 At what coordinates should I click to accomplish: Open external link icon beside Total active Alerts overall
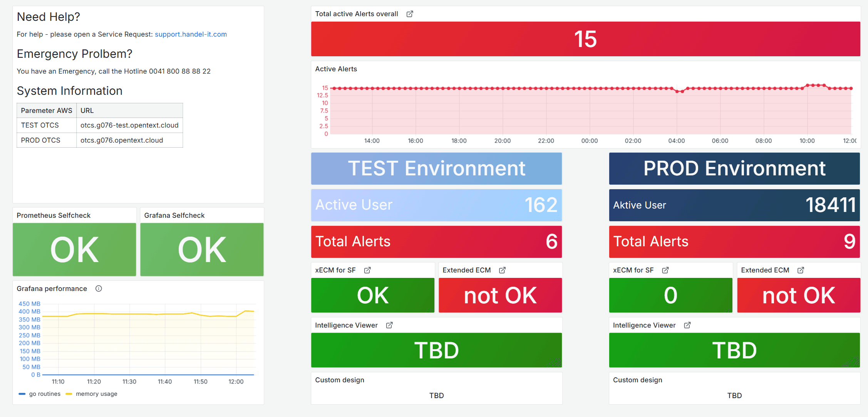(x=410, y=14)
